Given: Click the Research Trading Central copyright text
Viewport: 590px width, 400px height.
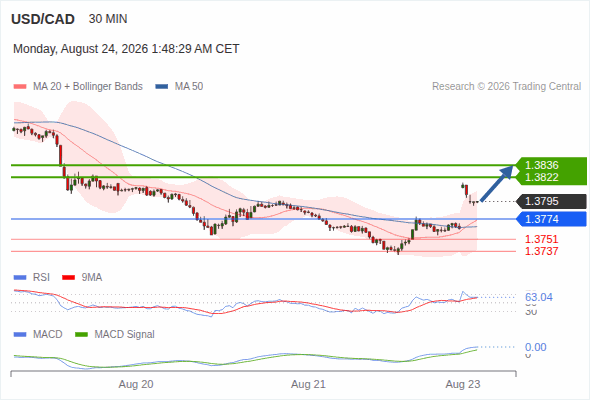Looking at the screenshot, I should point(506,87).
